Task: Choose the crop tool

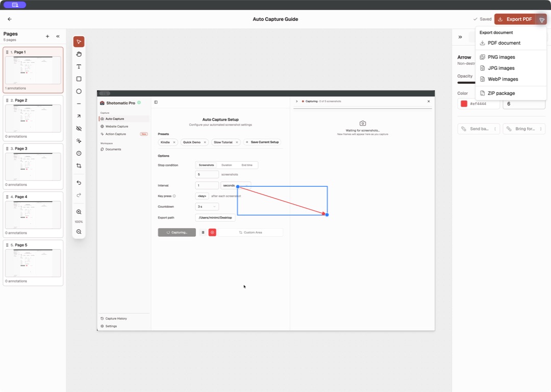Action: coord(79,165)
